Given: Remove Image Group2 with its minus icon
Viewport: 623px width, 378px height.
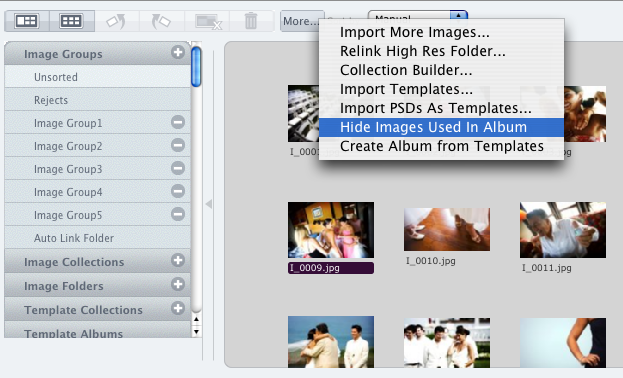Looking at the screenshot, I should [x=178, y=145].
